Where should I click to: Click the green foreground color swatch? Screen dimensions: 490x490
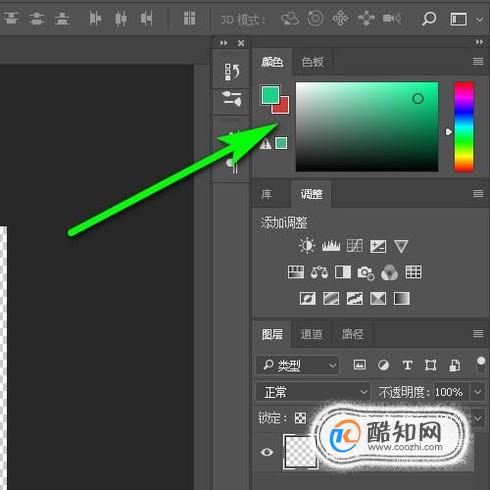(270, 95)
